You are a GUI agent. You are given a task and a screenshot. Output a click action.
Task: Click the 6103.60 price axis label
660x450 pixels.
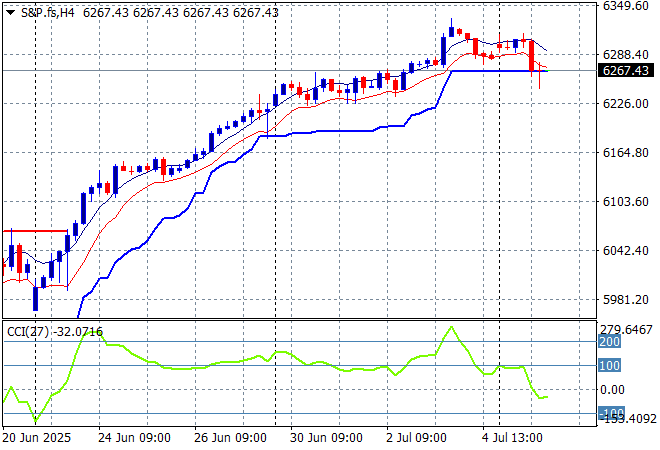point(624,202)
